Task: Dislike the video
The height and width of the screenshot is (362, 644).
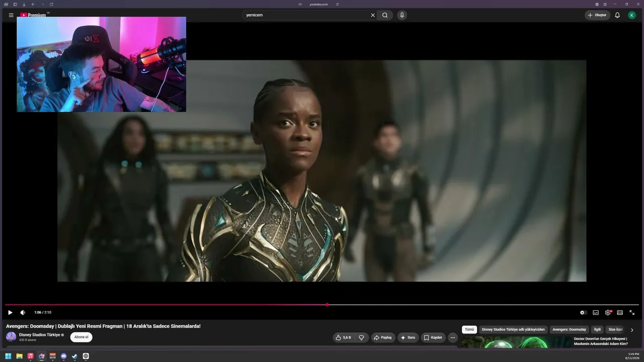Action: (361, 337)
